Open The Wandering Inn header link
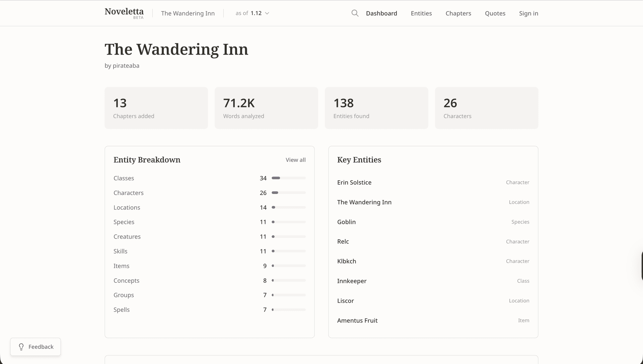 (188, 13)
